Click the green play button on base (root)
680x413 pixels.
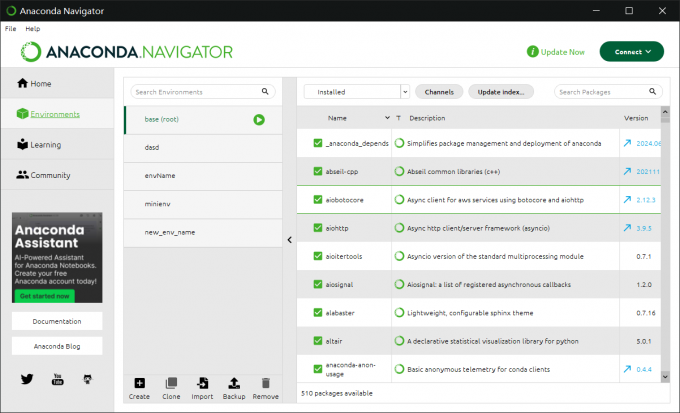(x=259, y=120)
